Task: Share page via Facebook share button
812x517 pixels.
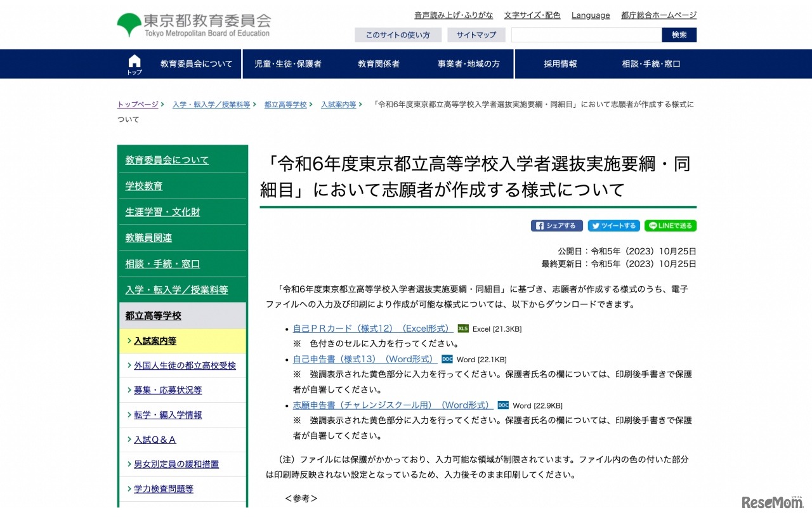Action: pos(556,226)
